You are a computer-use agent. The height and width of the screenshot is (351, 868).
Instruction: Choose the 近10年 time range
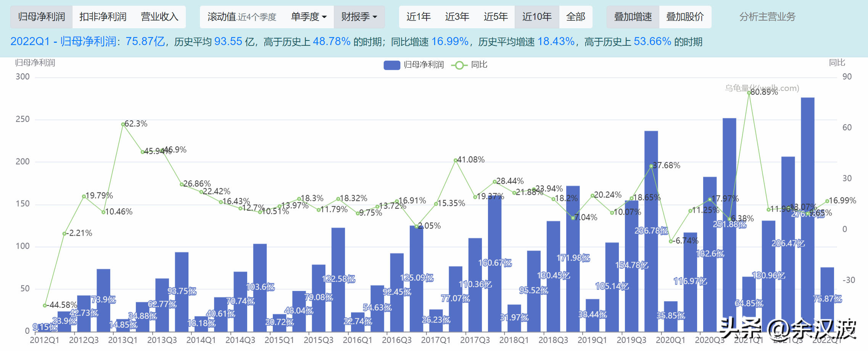pyautogui.click(x=537, y=17)
